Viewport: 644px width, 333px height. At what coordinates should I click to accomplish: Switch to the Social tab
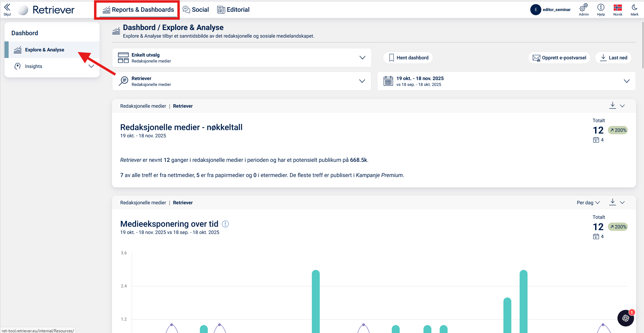point(196,10)
